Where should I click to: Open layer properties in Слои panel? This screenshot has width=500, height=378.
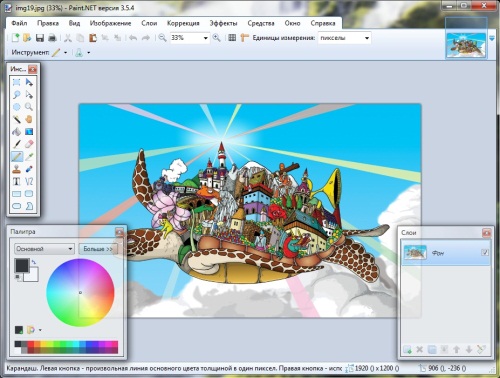tap(481, 349)
